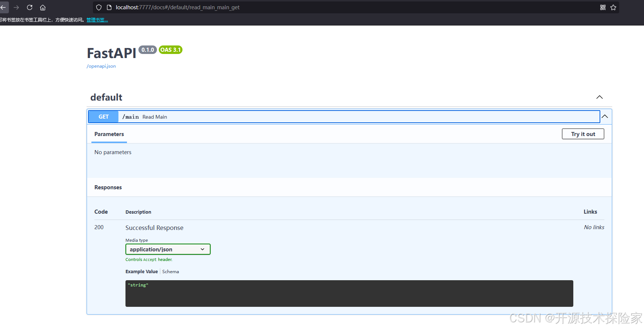644x329 pixels.
Task: Click the Try it out button
Action: [583, 134]
